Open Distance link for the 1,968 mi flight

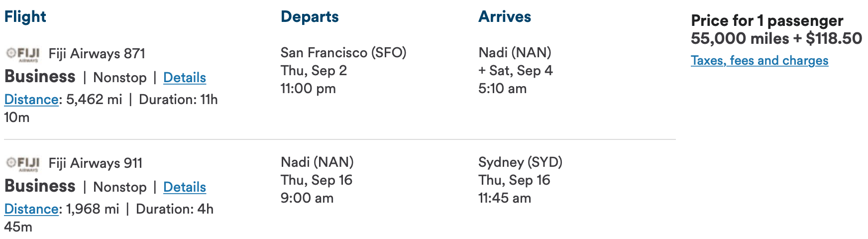(x=31, y=209)
